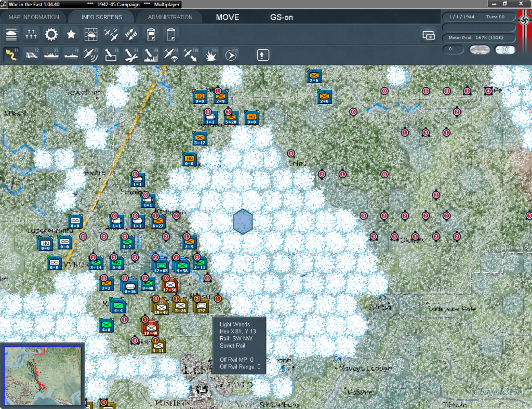Select the 8=16 unit counter
This screenshot has width=532, height=409.
point(129,287)
